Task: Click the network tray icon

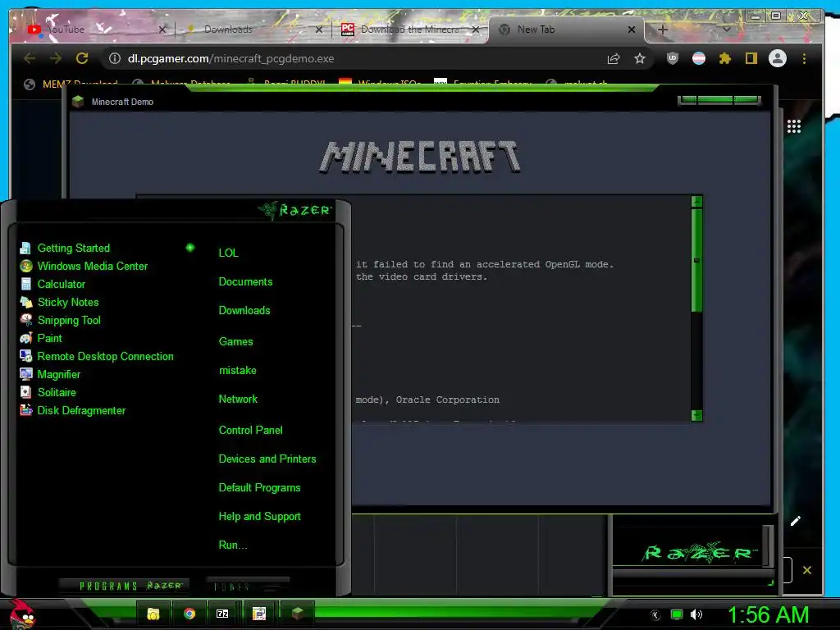Action: 677,615
